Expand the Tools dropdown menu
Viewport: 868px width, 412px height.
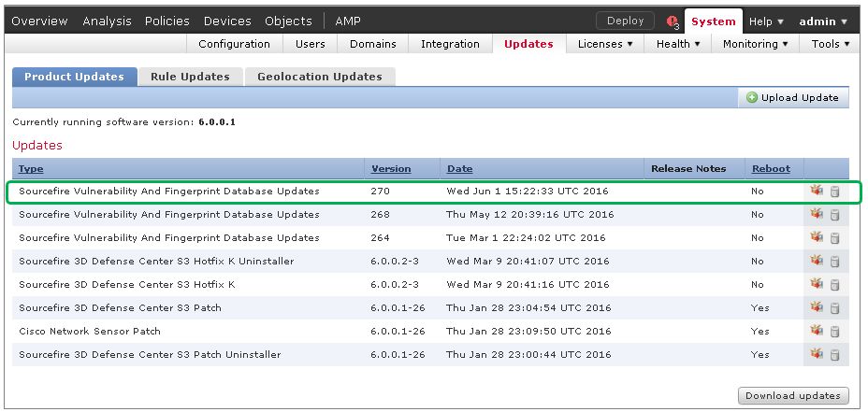pyautogui.click(x=831, y=44)
